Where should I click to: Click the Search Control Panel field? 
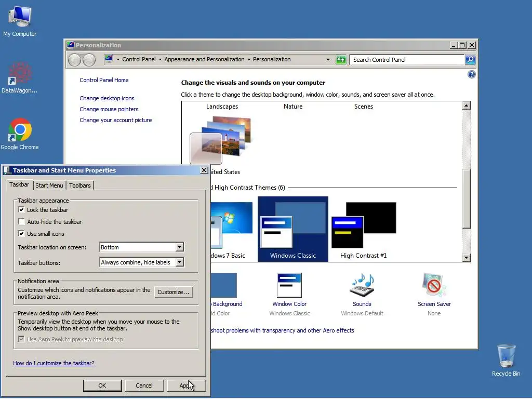pos(407,60)
